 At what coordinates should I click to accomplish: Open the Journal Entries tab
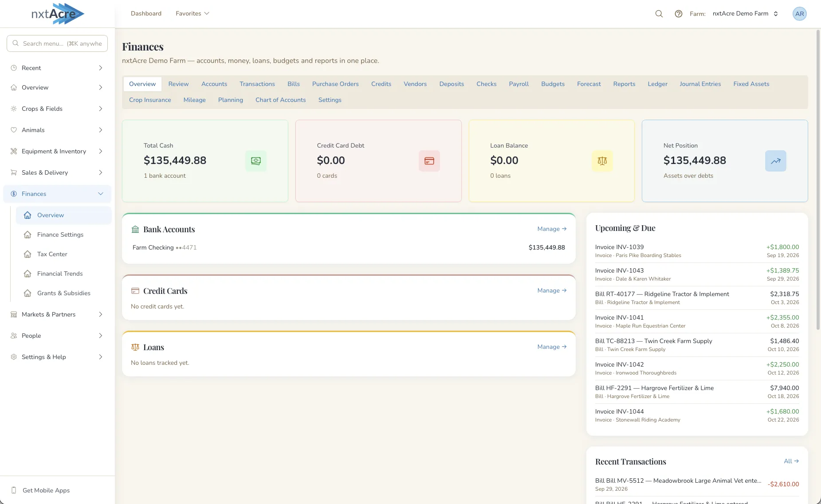click(700, 84)
